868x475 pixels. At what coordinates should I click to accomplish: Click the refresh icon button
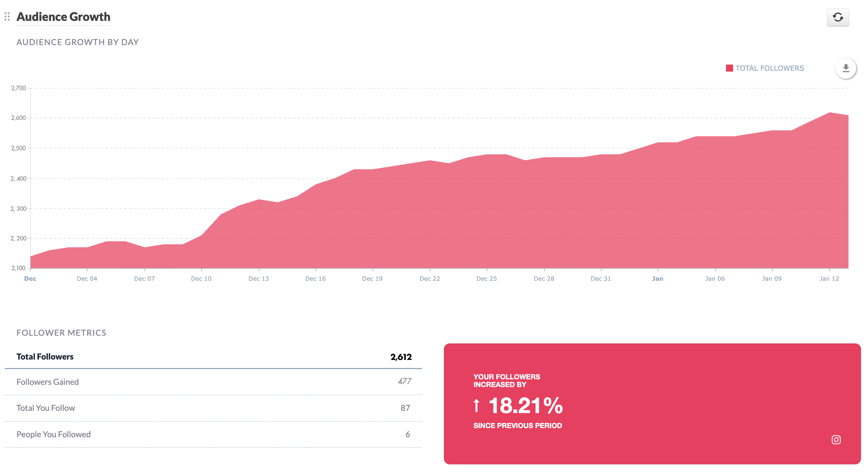click(838, 17)
